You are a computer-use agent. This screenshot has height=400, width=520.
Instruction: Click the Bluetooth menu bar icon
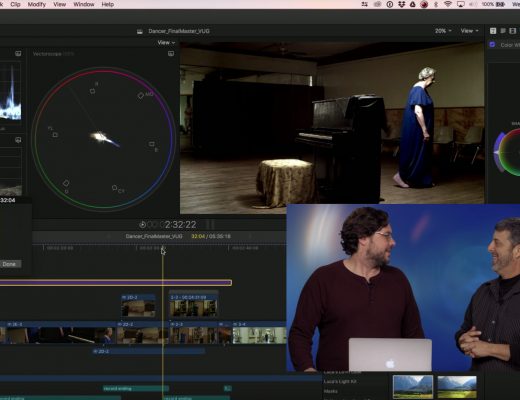point(436,4)
